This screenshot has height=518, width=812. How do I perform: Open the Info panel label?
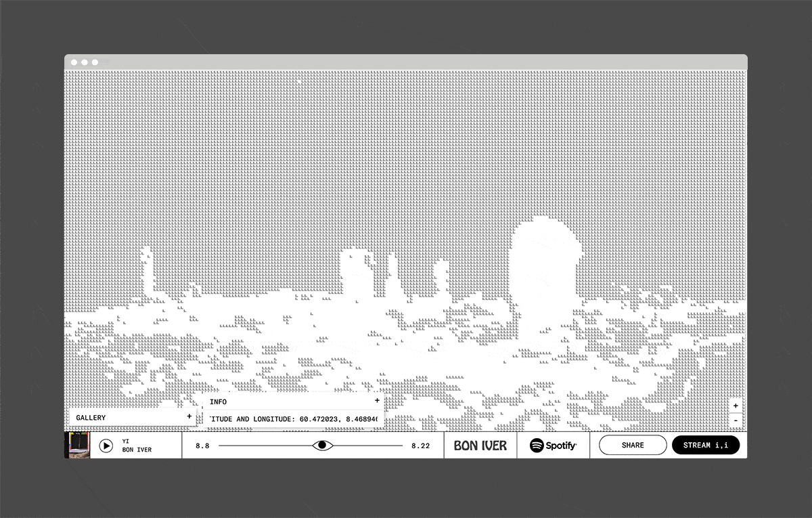[219, 402]
